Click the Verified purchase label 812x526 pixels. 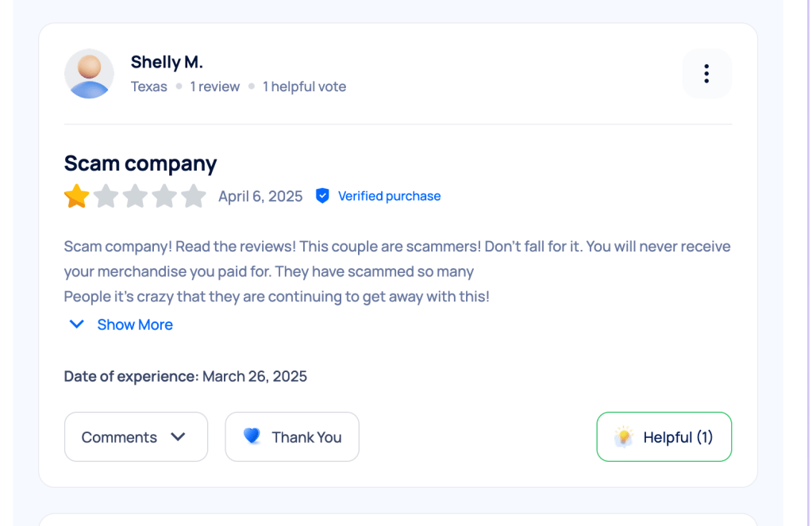(x=389, y=196)
